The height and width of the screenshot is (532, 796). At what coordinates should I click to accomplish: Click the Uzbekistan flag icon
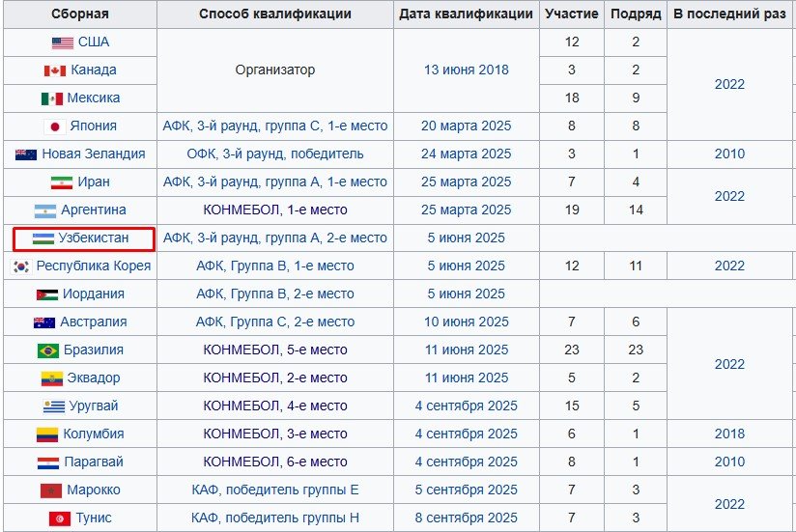(43, 238)
